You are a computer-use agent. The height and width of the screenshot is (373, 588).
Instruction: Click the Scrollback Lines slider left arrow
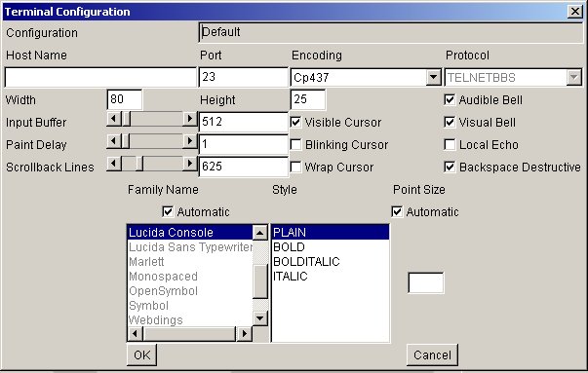click(x=114, y=164)
